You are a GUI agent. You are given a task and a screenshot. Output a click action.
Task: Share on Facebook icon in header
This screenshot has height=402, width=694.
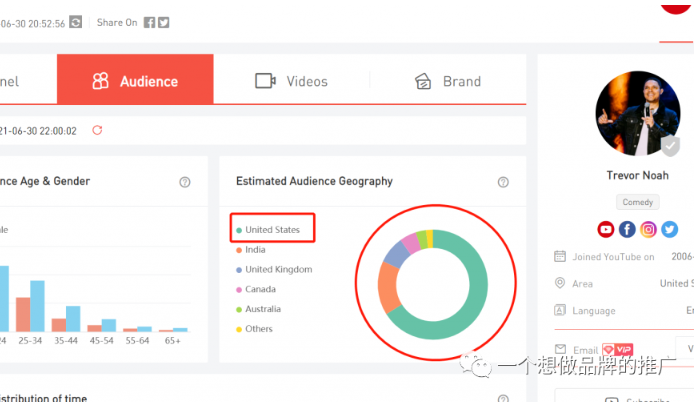149,23
